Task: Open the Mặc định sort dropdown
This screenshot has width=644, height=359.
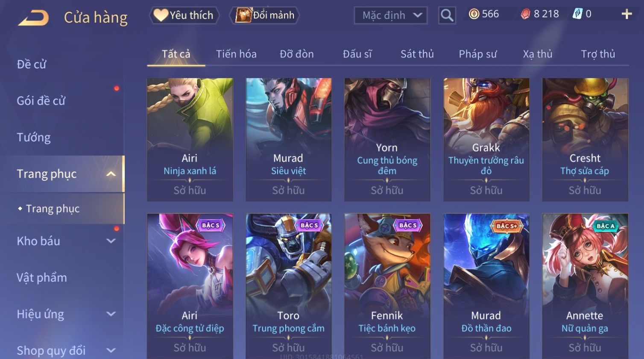Action: tap(390, 15)
